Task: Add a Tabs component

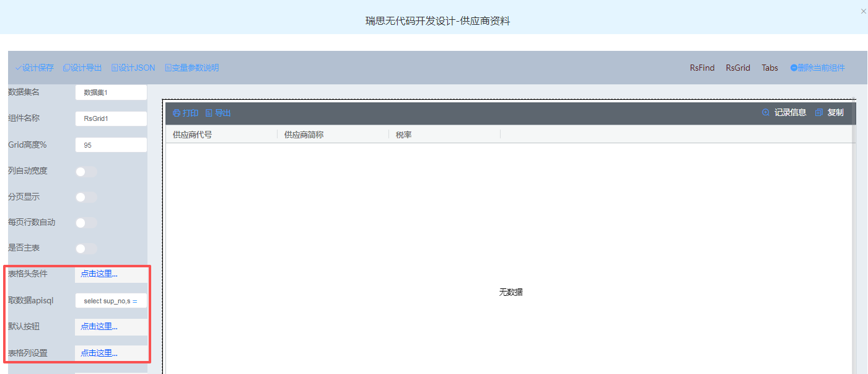Action: (769, 68)
